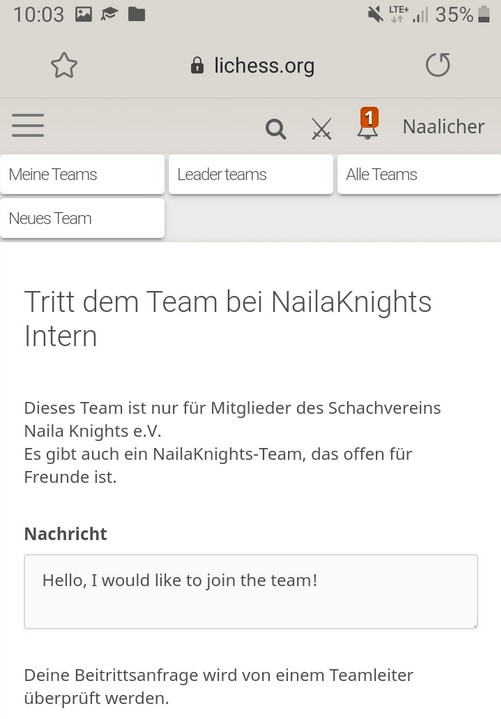501x719 pixels.
Task: Bookmark page with the star icon
Action: coord(64,66)
